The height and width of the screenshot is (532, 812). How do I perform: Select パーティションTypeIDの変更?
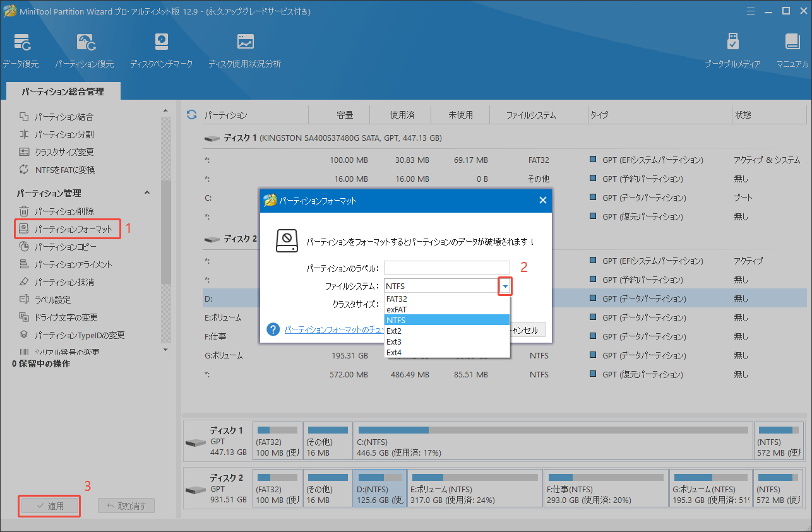79,335
